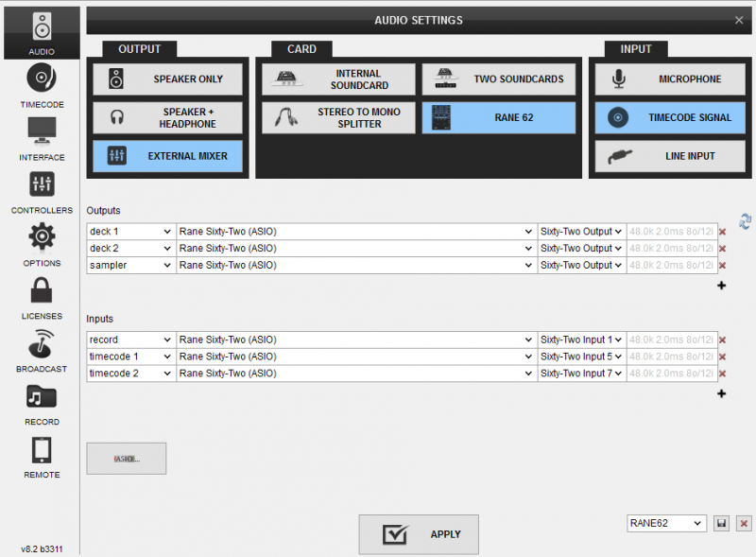Screen dimensions: 756x557
Task: Add a new input row
Action: [x=721, y=393]
